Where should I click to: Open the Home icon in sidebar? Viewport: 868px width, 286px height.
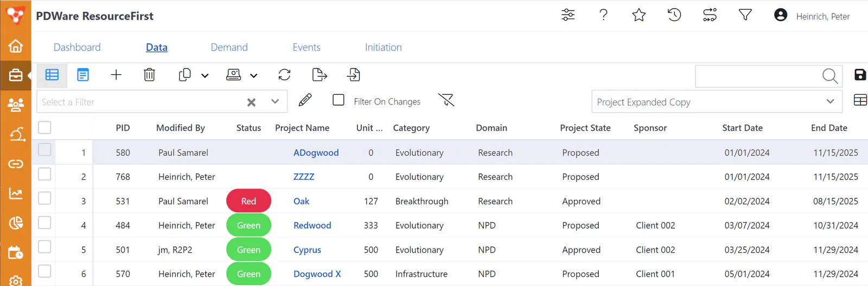[16, 46]
